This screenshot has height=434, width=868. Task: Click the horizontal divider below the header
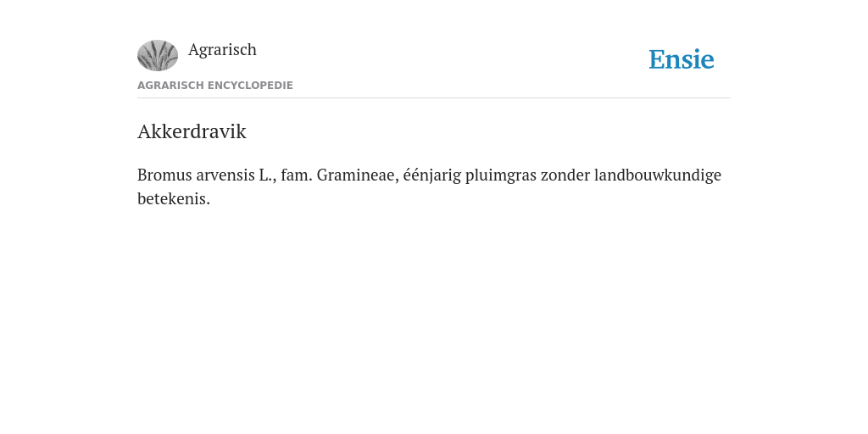[434, 98]
